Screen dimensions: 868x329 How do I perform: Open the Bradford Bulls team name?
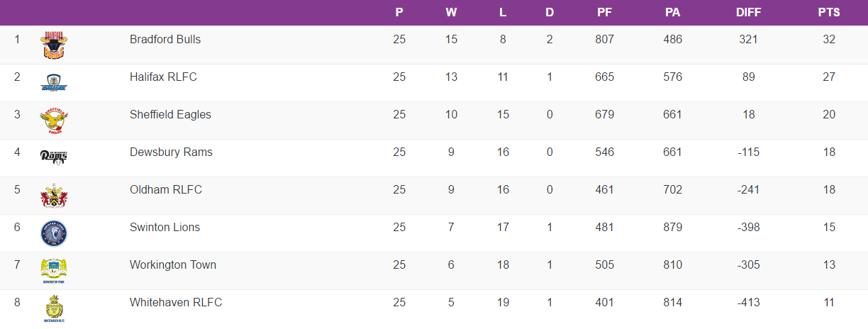pos(165,40)
